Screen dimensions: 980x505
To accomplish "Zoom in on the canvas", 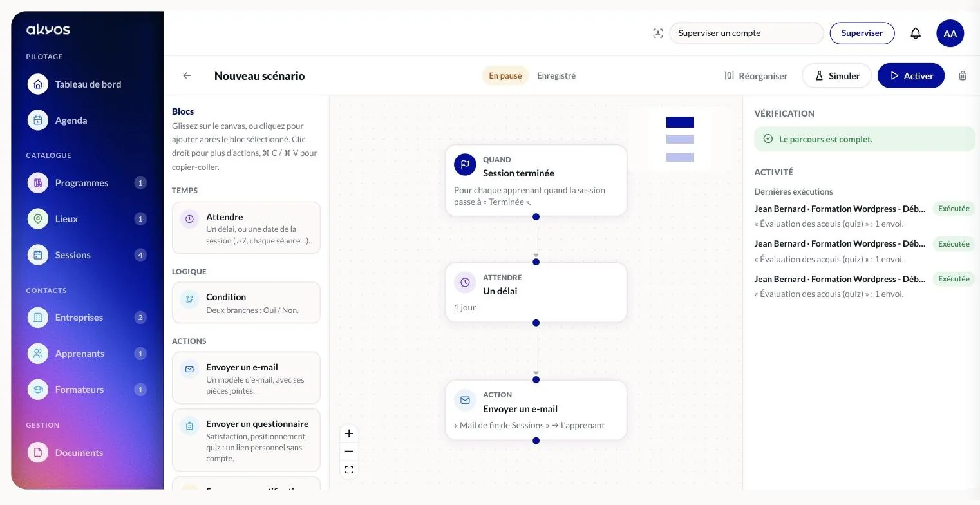I will pos(349,434).
